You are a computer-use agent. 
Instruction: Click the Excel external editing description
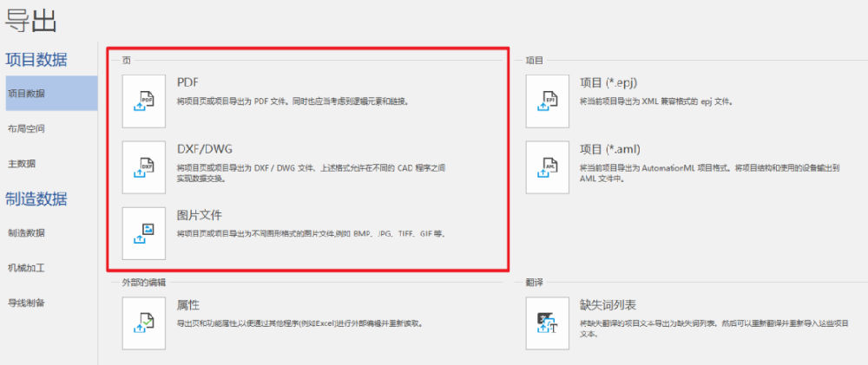coord(300,323)
